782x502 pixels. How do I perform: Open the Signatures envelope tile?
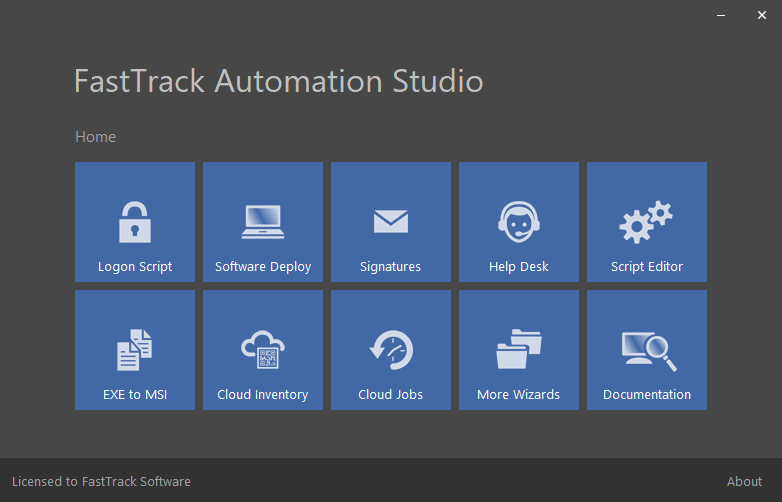click(x=391, y=222)
